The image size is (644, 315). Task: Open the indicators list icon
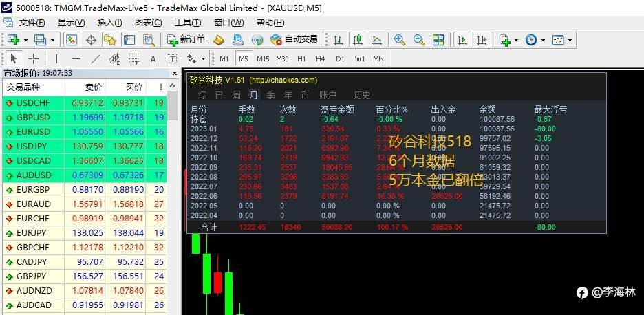(505, 40)
